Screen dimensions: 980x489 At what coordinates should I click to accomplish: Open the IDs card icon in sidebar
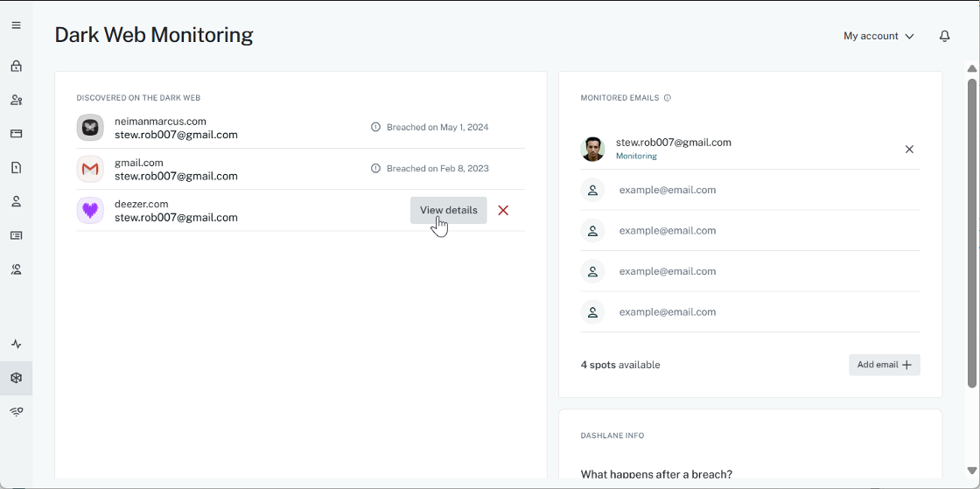tap(16, 236)
